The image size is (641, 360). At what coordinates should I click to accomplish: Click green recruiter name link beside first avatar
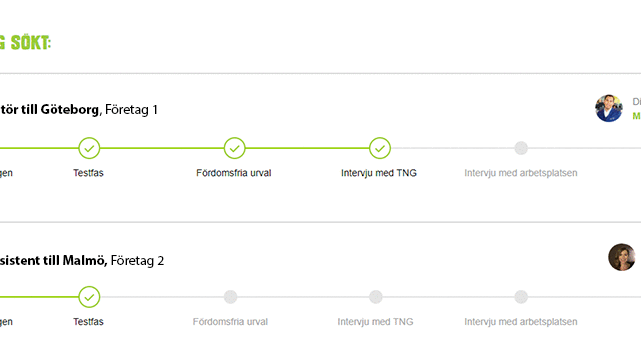637,116
